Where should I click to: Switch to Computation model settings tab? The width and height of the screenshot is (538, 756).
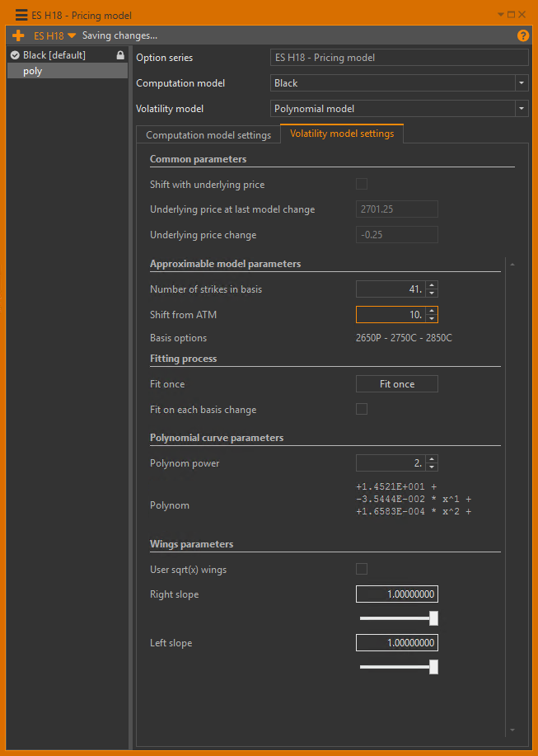pyautogui.click(x=208, y=135)
